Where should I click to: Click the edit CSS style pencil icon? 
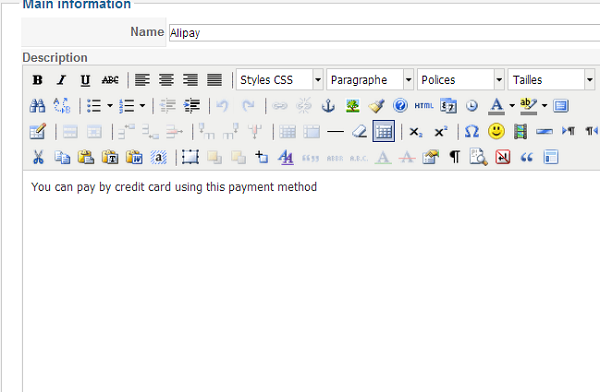coord(38,131)
